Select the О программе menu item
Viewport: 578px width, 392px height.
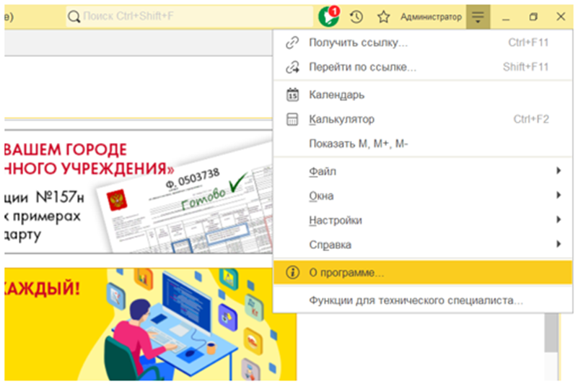[347, 273]
